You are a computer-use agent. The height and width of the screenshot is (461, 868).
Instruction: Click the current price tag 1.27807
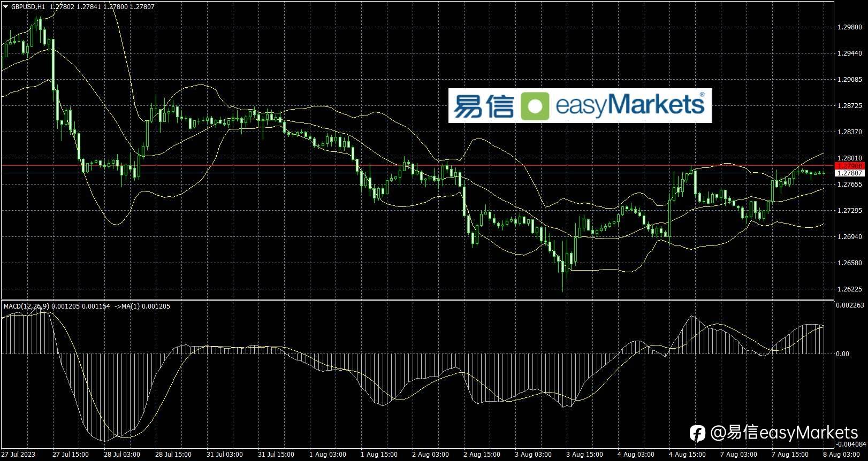pyautogui.click(x=850, y=173)
